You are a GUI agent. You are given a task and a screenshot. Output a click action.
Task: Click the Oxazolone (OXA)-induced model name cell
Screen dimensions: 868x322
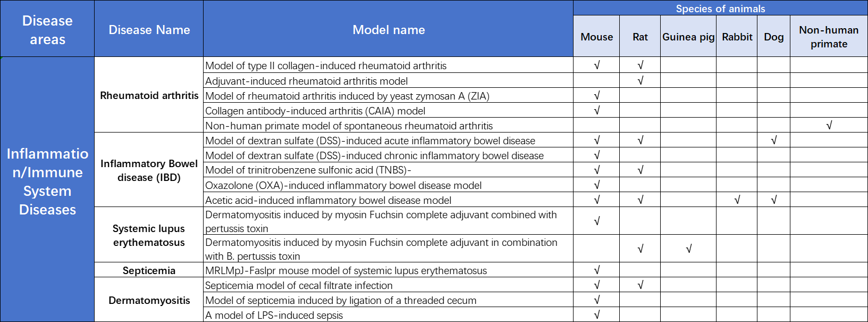pyautogui.click(x=343, y=185)
